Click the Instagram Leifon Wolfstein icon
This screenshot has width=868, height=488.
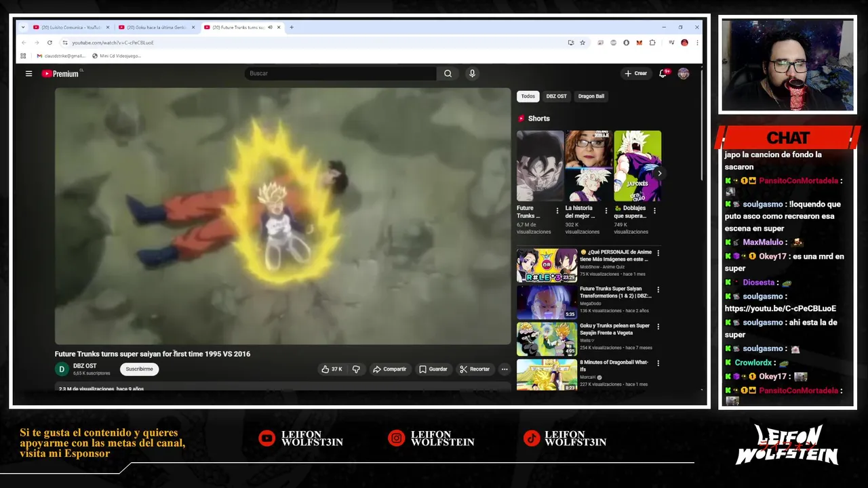(x=396, y=439)
